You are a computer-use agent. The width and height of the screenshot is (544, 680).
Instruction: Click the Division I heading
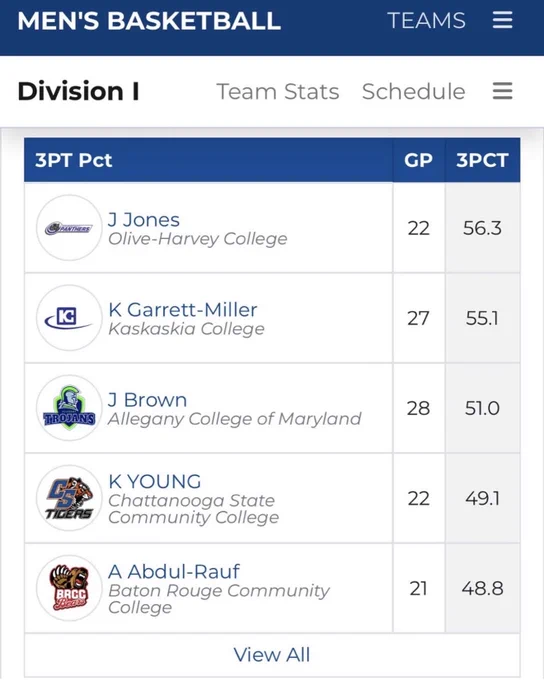click(79, 91)
